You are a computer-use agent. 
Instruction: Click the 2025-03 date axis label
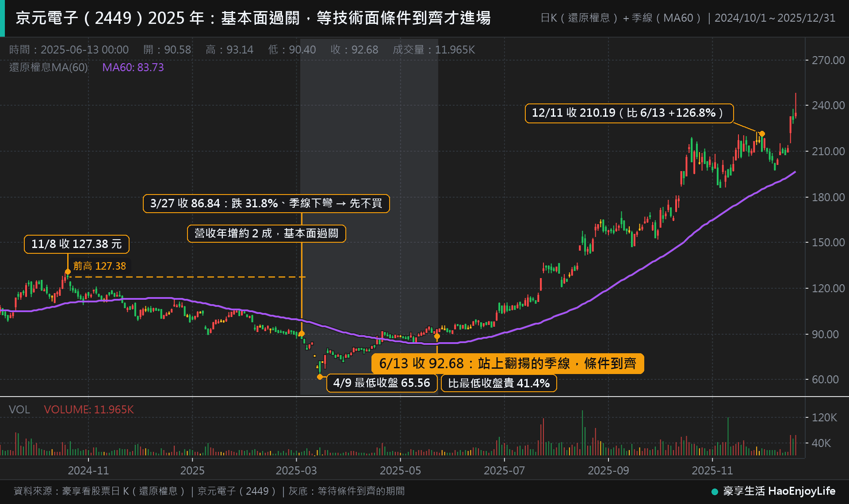click(296, 470)
